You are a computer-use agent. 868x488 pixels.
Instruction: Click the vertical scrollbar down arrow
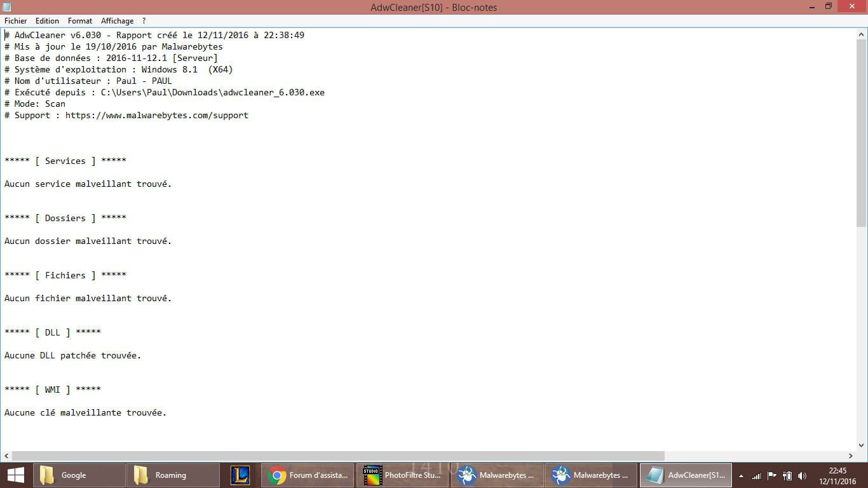(x=862, y=445)
